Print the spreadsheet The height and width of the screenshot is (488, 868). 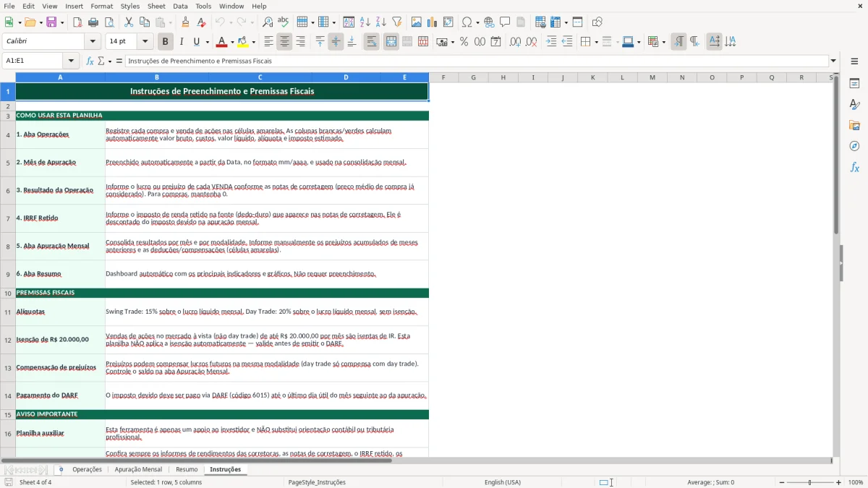(x=93, y=22)
